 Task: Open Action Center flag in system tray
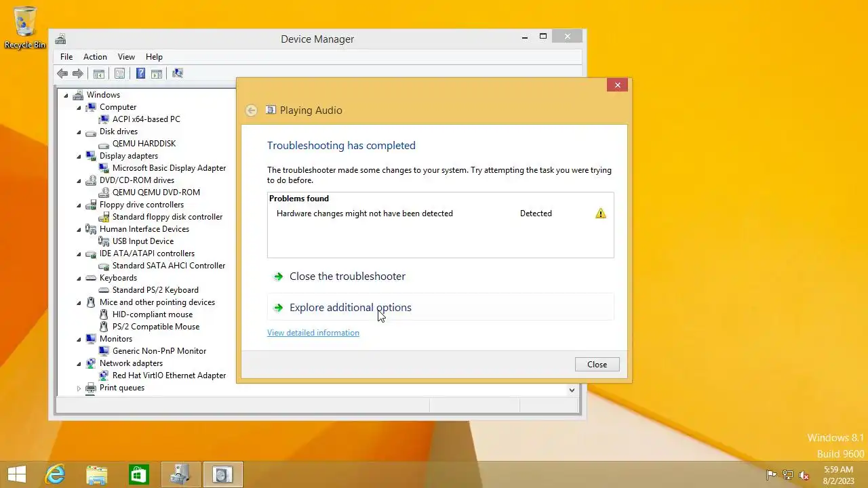771,475
